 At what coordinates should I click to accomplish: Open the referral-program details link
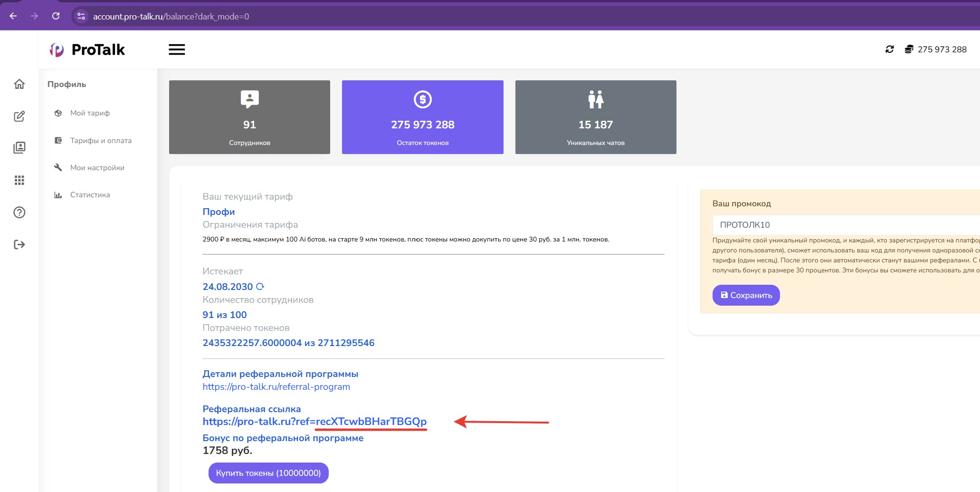(276, 387)
